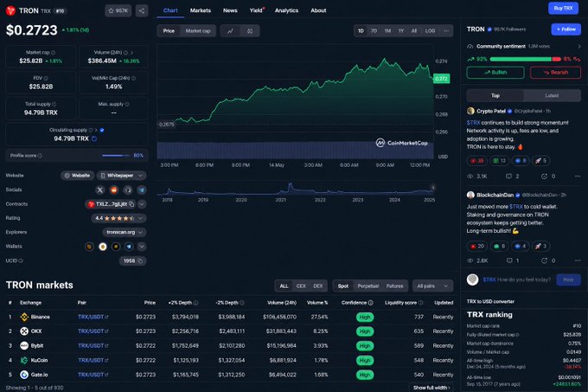Screen dimensions: 588x392
Task: Toggle LOG scale on chart
Action: point(430,31)
